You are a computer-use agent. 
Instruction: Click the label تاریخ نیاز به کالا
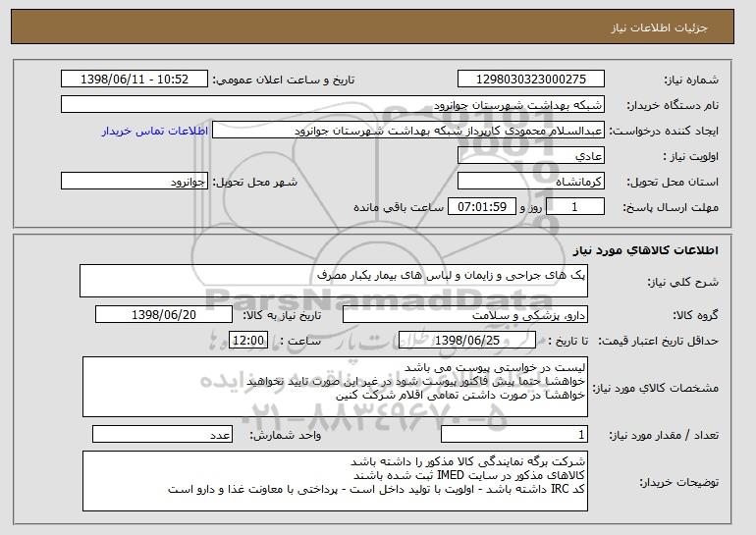tap(282, 315)
